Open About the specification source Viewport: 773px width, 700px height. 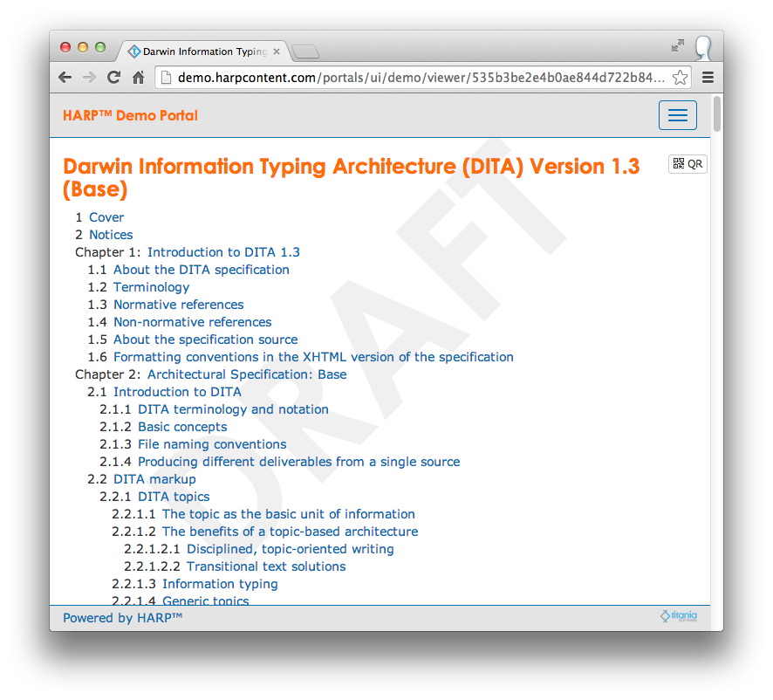(206, 340)
